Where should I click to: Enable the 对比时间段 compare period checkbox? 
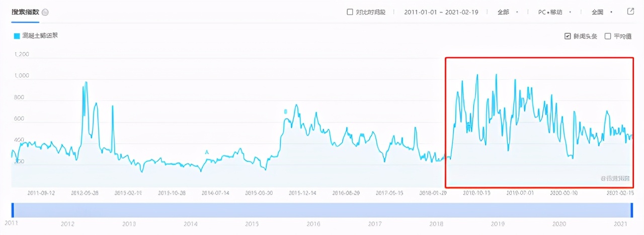350,12
